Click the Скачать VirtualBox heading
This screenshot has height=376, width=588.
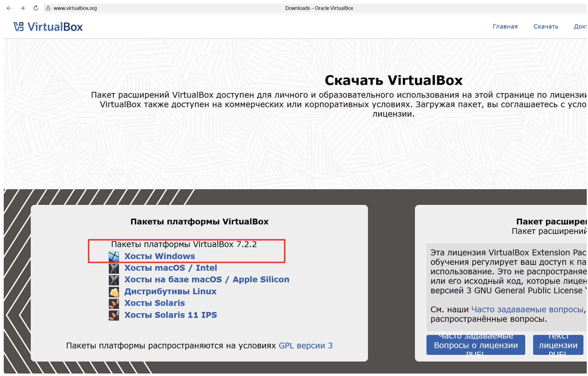click(393, 81)
